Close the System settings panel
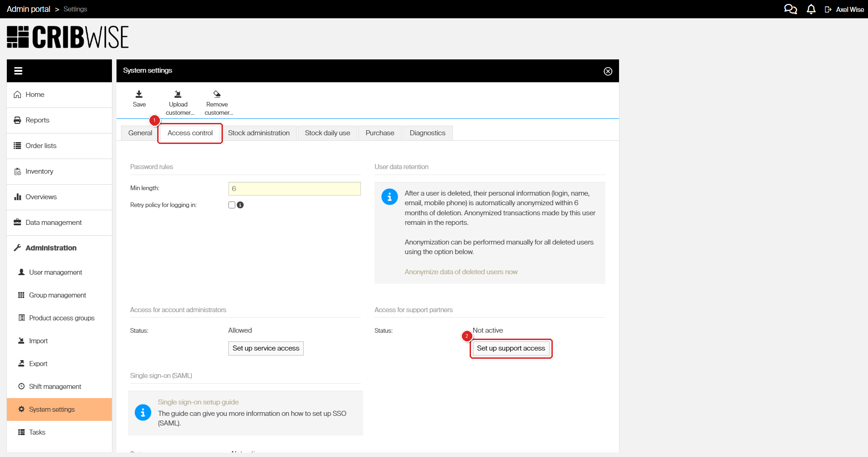This screenshot has height=457, width=868. (608, 71)
